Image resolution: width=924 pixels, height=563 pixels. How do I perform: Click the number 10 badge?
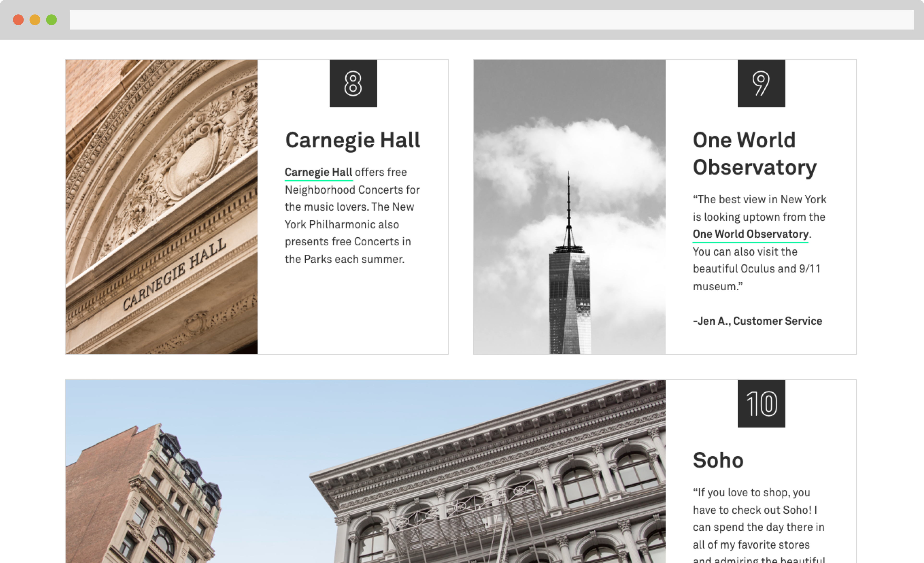(761, 404)
